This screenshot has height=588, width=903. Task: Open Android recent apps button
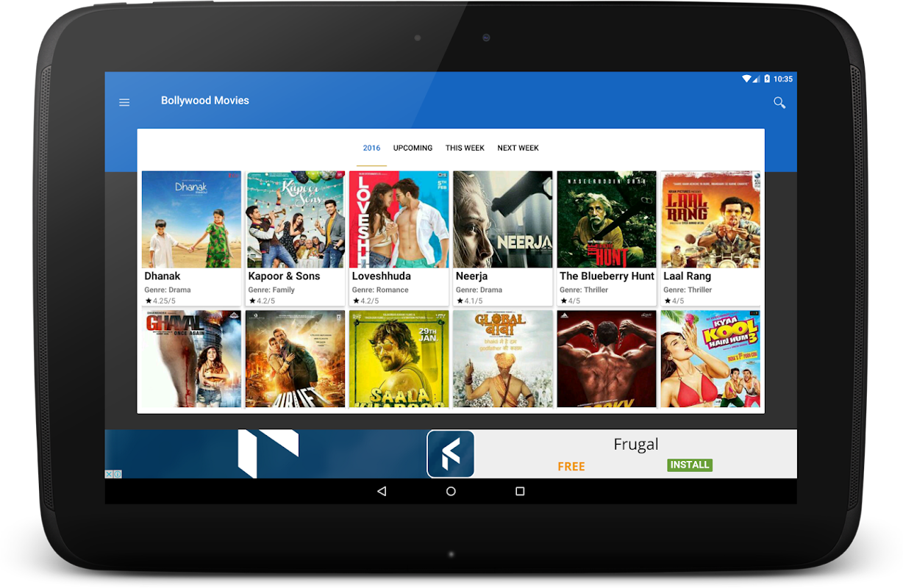point(520,491)
